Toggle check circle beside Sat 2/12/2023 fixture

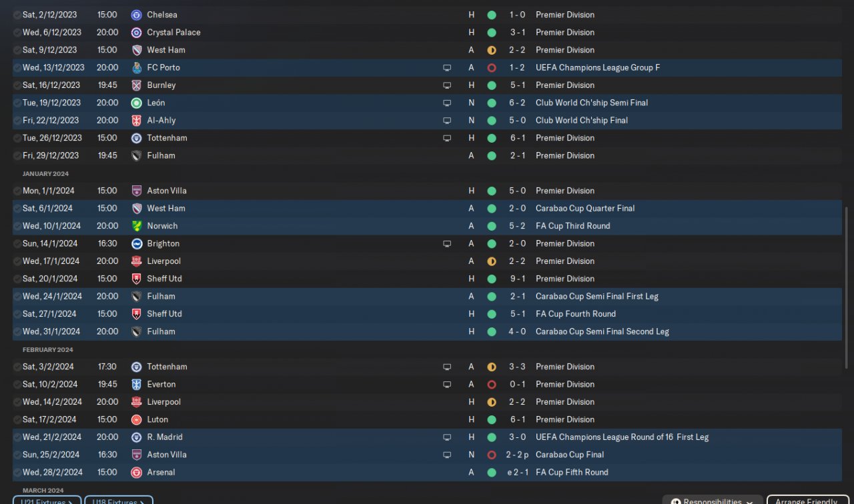click(17, 15)
